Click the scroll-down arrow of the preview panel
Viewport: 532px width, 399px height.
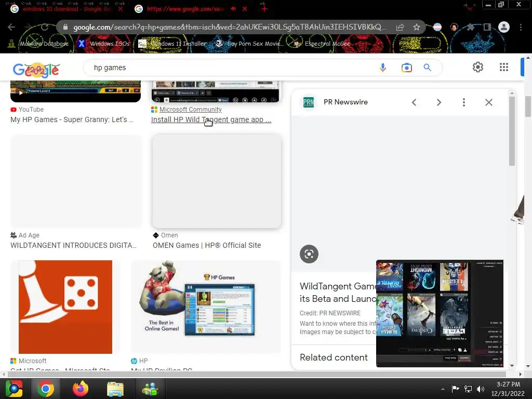tap(512, 366)
